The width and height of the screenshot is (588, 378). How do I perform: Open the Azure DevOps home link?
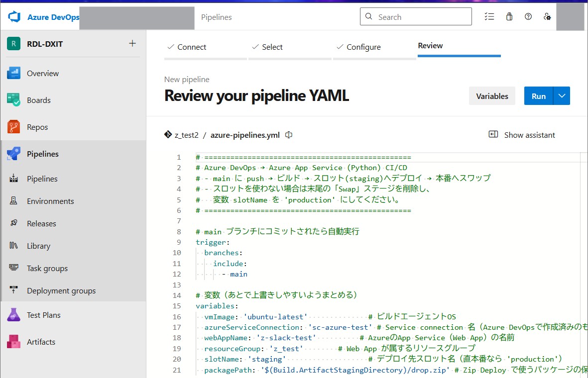[53, 17]
